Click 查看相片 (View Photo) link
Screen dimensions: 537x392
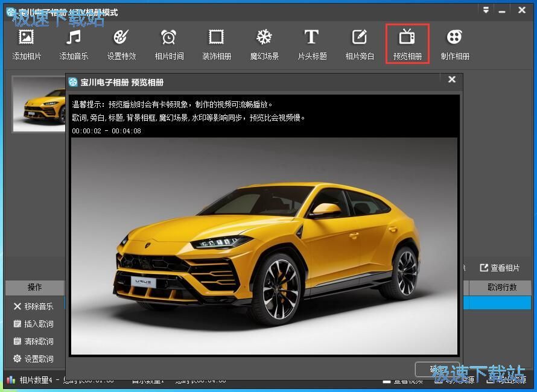(500, 268)
